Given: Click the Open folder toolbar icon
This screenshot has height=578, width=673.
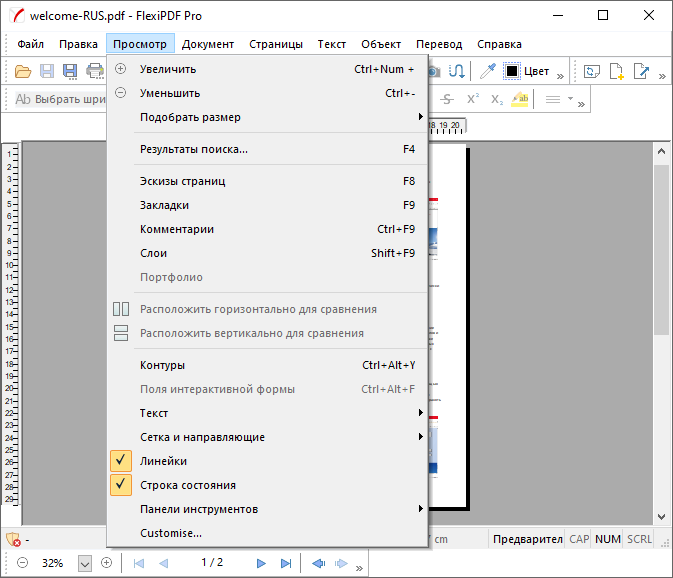Looking at the screenshot, I should coord(23,71).
